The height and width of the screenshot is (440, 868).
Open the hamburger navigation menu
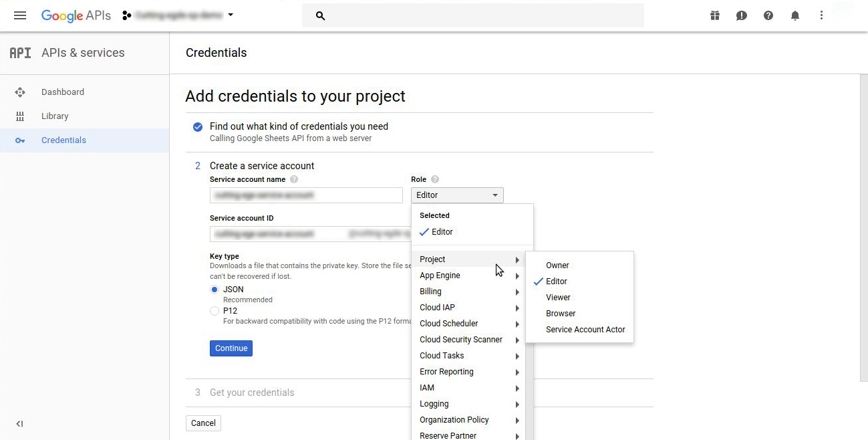click(20, 15)
